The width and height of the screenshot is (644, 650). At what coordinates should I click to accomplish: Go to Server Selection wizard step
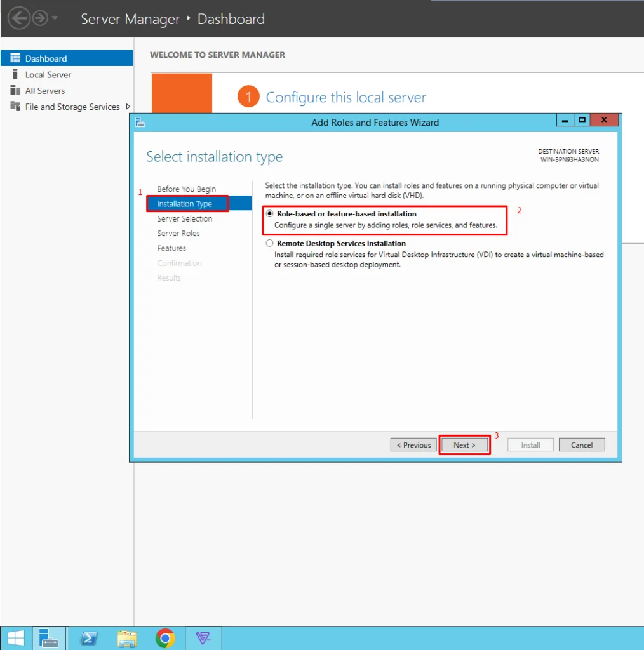(x=185, y=218)
